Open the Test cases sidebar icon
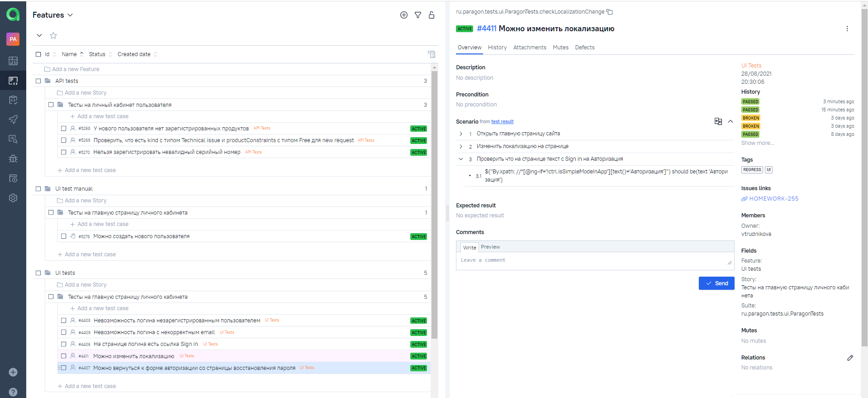Screen dimensions: 868x398 pyautogui.click(x=13, y=81)
